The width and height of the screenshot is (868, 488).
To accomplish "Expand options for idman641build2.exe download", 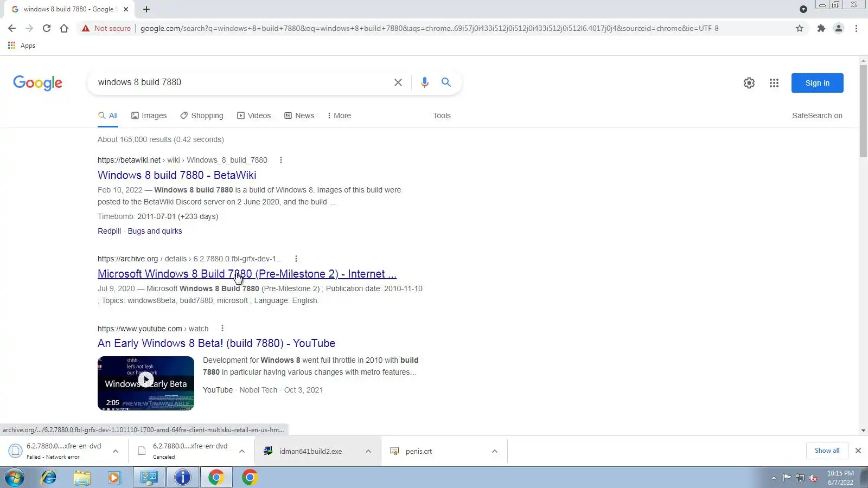I will click(x=368, y=451).
